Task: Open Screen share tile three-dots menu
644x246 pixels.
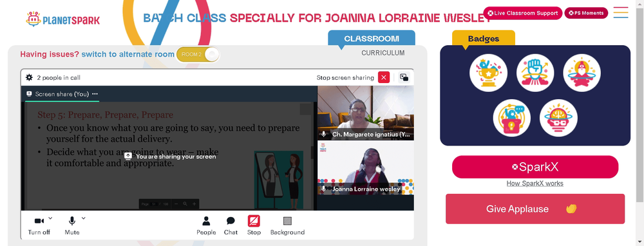Action: (95, 94)
